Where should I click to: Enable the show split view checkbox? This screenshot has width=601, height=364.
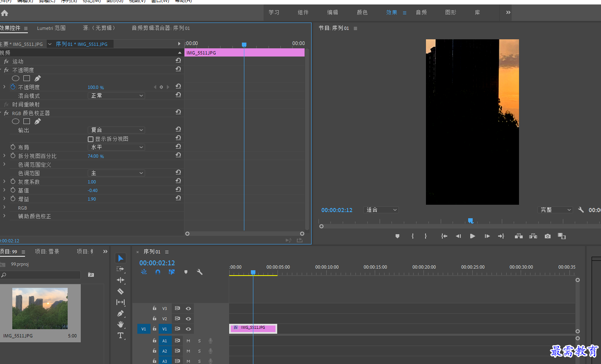91,139
